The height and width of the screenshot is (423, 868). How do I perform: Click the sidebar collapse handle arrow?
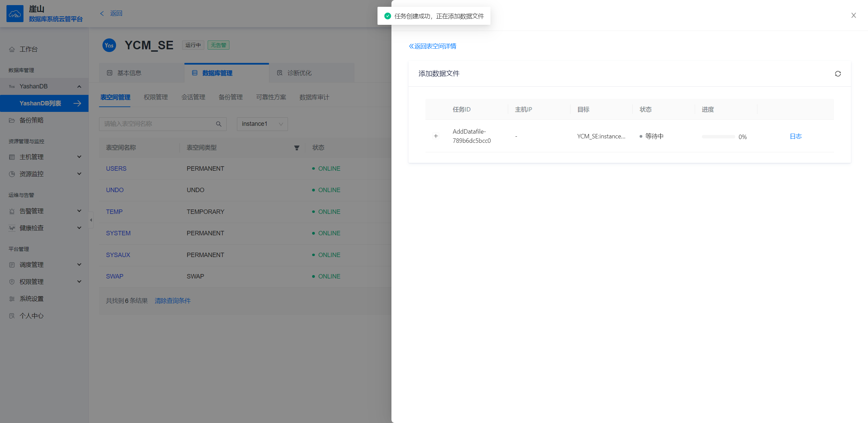91,220
